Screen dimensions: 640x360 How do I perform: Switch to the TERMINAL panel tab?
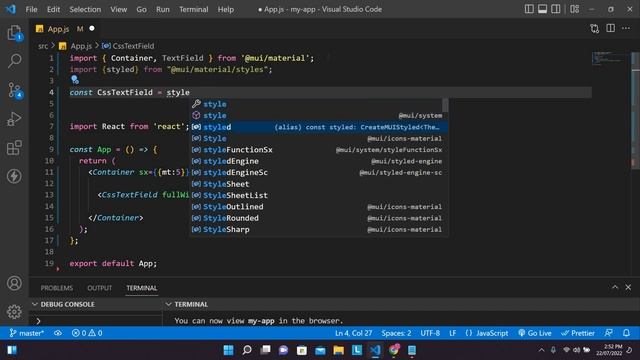[x=142, y=288]
